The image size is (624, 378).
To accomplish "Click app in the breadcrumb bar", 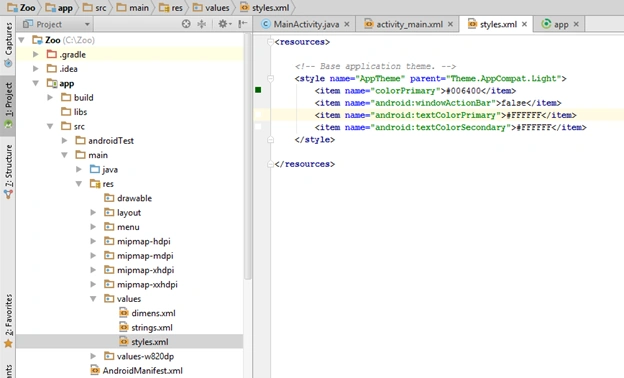I will click(x=59, y=8).
